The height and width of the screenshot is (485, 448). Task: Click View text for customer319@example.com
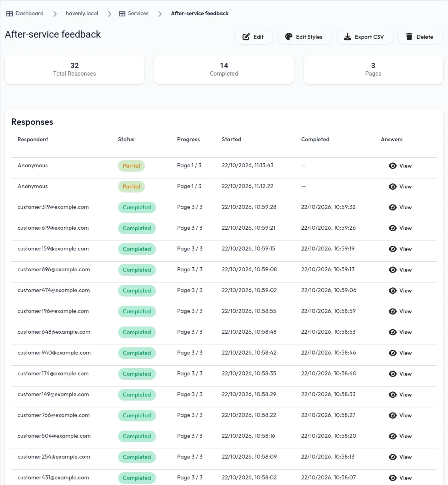[x=406, y=207]
